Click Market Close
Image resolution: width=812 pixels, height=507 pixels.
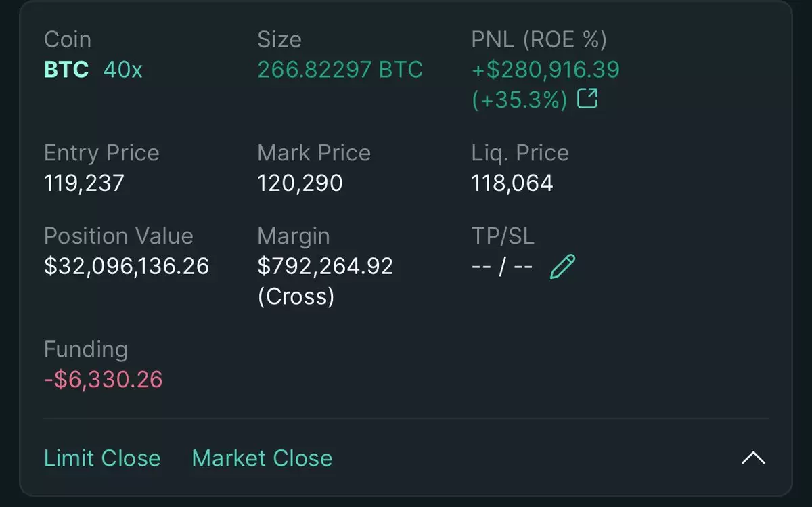(263, 458)
